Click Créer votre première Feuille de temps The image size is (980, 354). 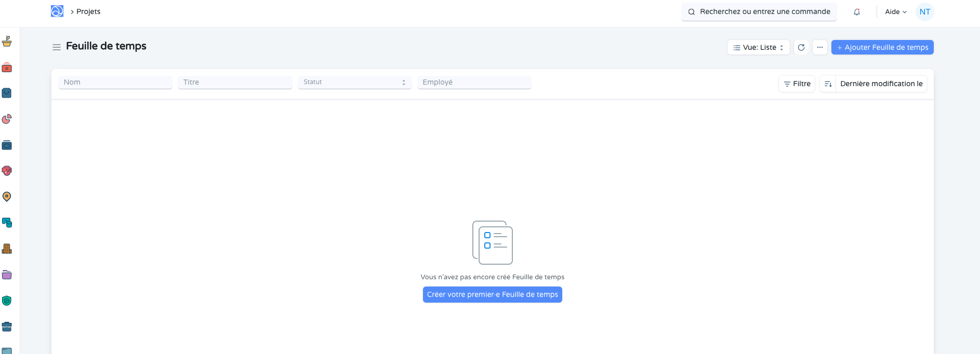point(492,294)
